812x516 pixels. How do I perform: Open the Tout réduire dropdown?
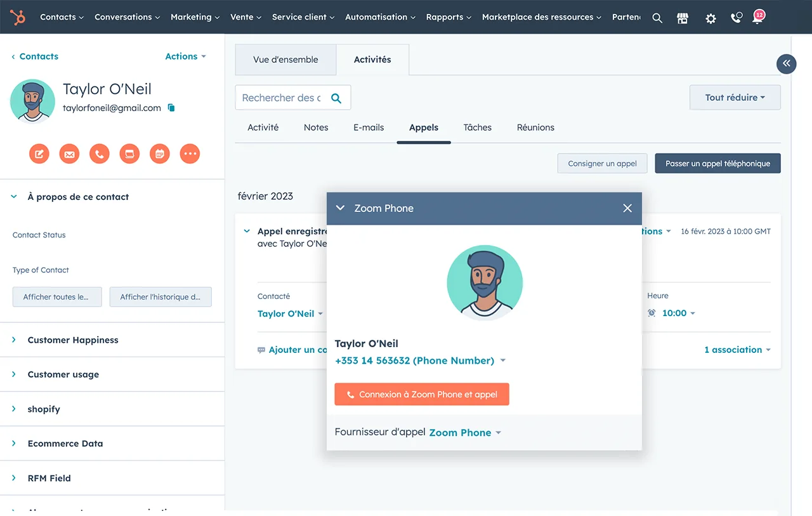point(735,98)
